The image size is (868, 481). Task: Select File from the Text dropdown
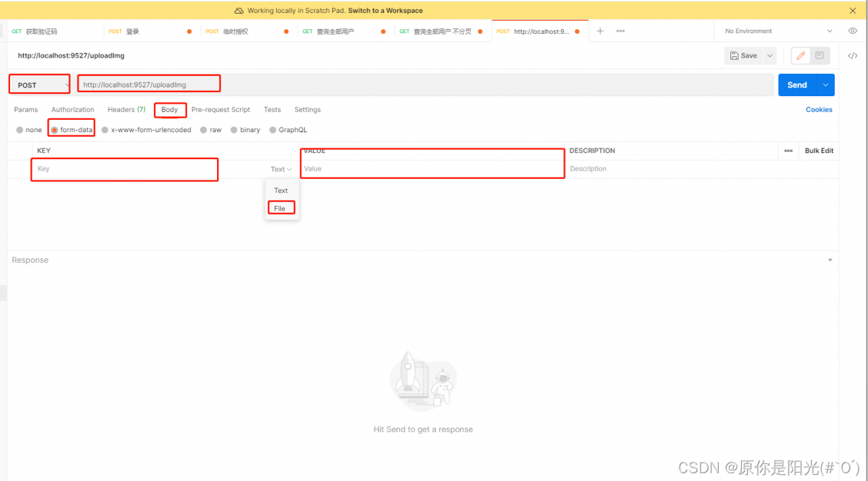281,207
